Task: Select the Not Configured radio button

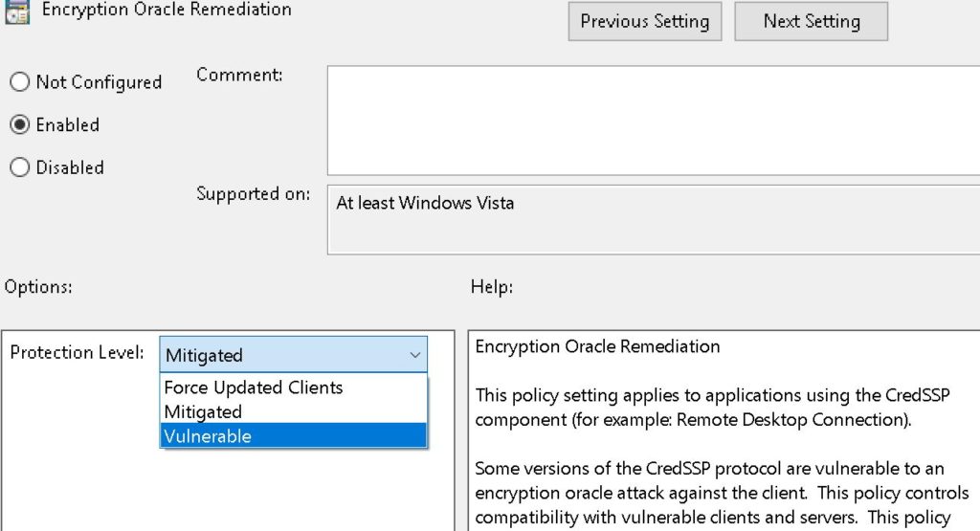Action: (20, 82)
